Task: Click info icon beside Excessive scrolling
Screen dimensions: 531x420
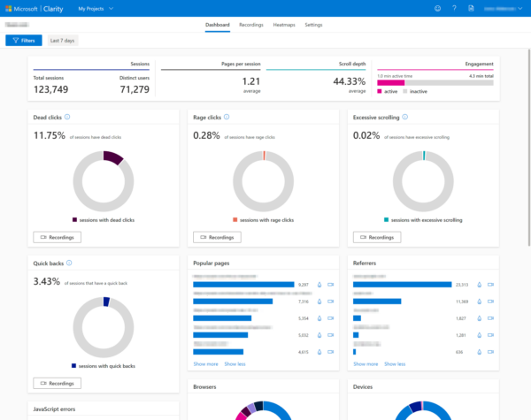Action: point(406,117)
